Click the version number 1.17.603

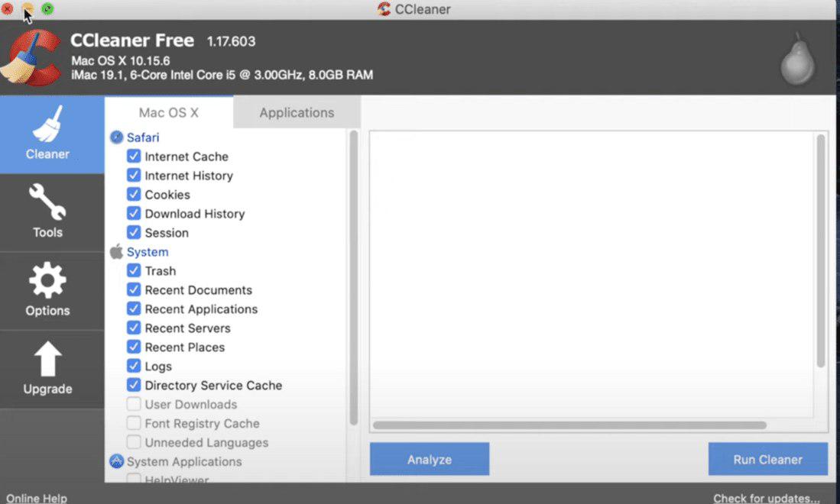[x=231, y=41]
